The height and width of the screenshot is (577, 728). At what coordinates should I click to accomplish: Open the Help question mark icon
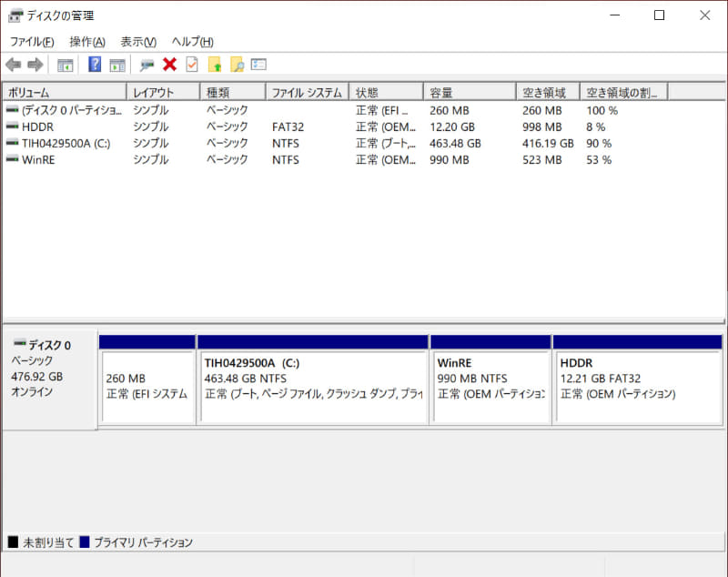click(95, 64)
